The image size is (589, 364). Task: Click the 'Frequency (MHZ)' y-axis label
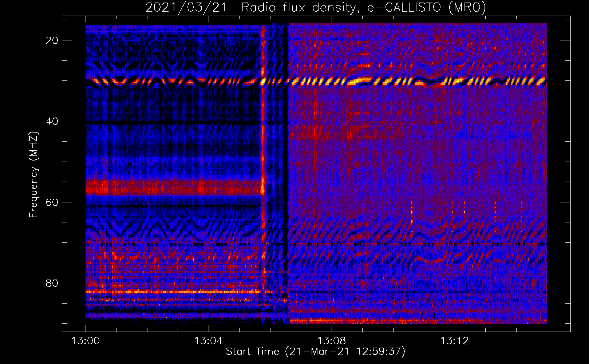(x=33, y=175)
